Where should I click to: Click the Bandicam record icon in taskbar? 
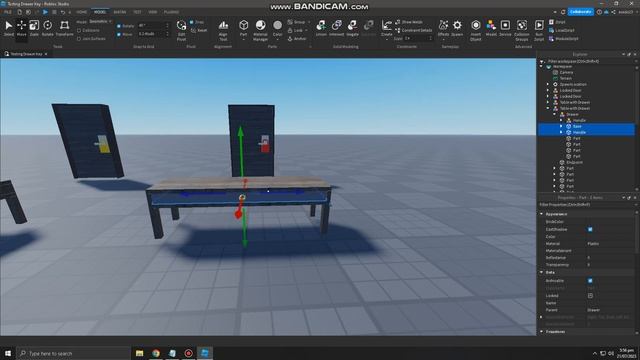tap(189, 353)
